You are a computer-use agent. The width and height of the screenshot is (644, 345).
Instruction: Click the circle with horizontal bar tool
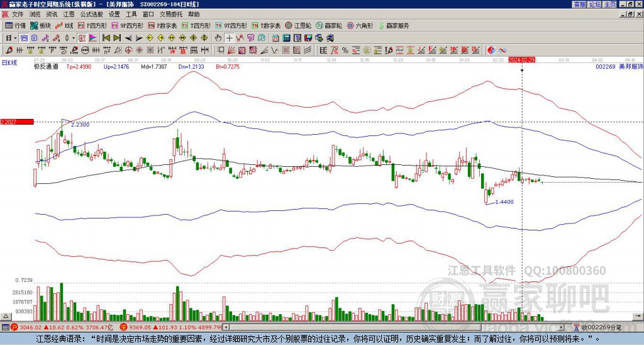point(85,50)
